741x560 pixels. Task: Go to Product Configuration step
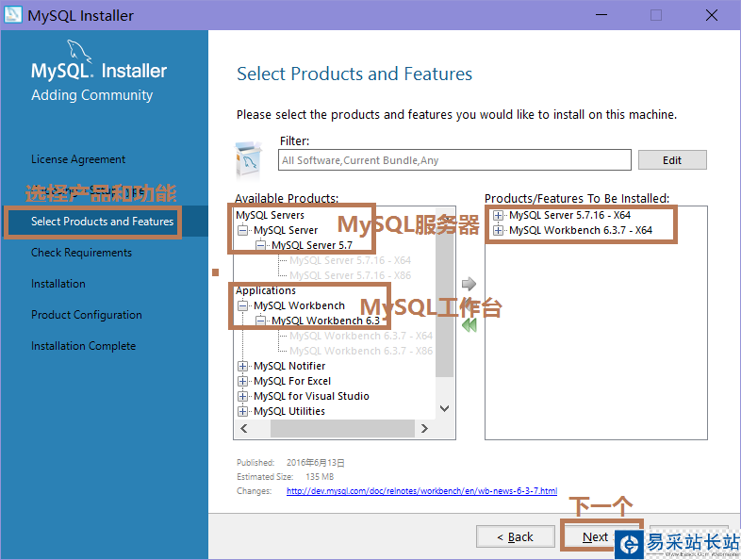point(87,315)
